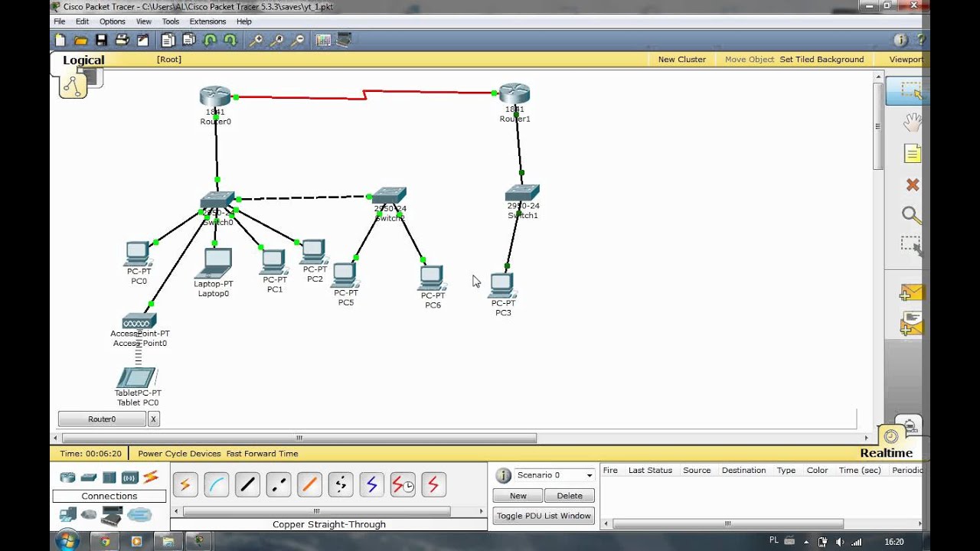The width and height of the screenshot is (980, 551).
Task: Activate the red X Delete tool
Action: 912,184
